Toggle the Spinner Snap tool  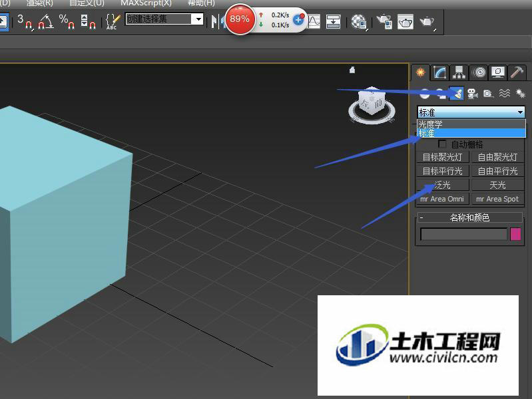pyautogui.click(x=88, y=22)
